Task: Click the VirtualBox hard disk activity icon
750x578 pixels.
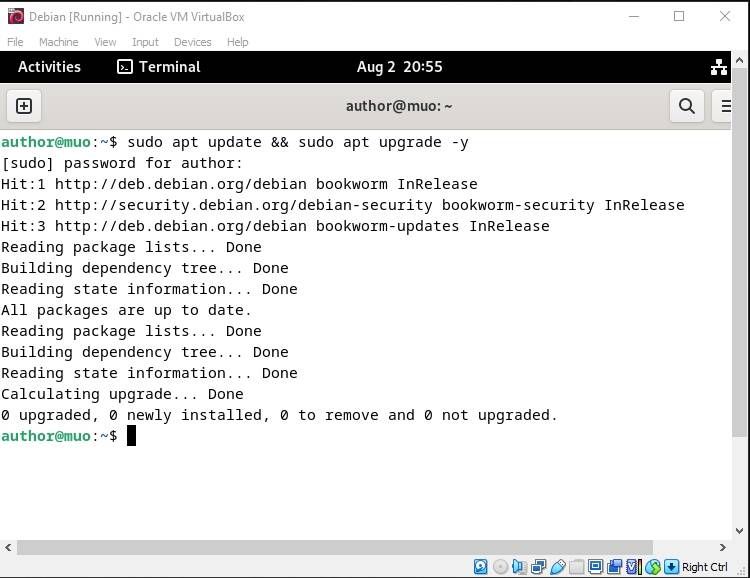Action: point(480,567)
